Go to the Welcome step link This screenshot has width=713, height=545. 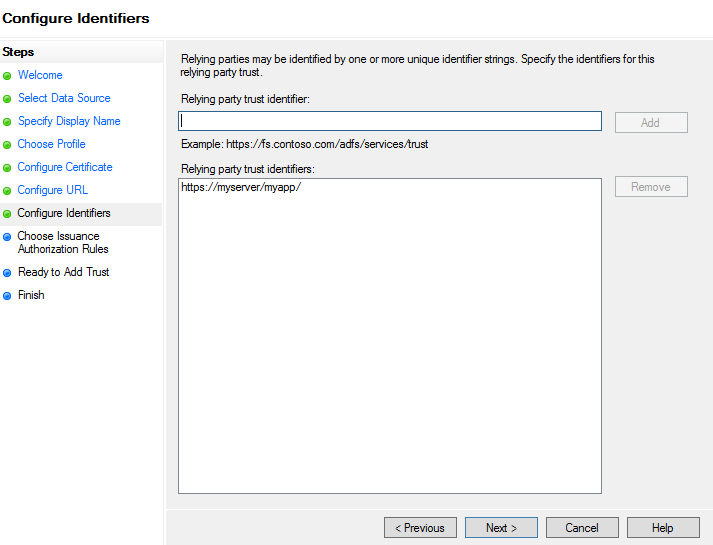coord(40,75)
